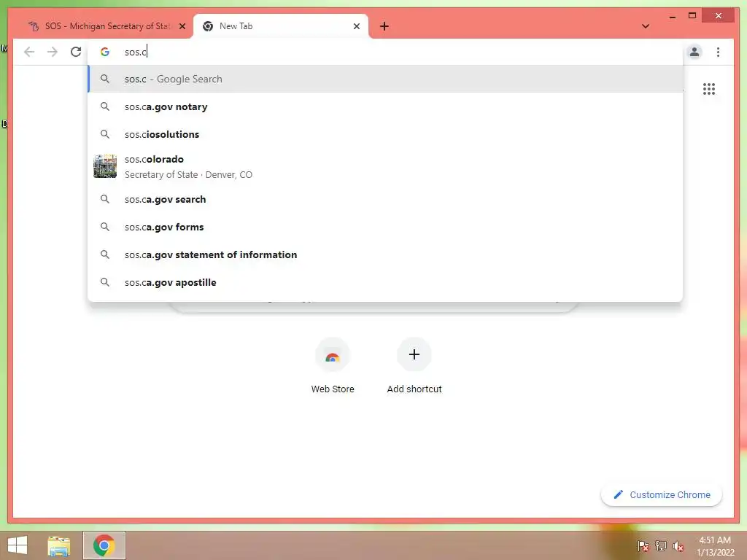
Task: Open File Explorer from the taskbar
Action: (x=58, y=545)
